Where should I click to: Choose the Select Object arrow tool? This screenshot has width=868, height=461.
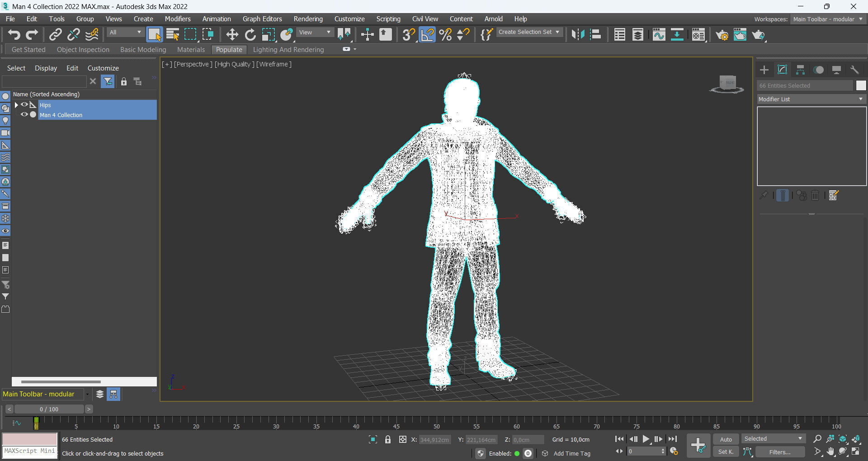(154, 35)
